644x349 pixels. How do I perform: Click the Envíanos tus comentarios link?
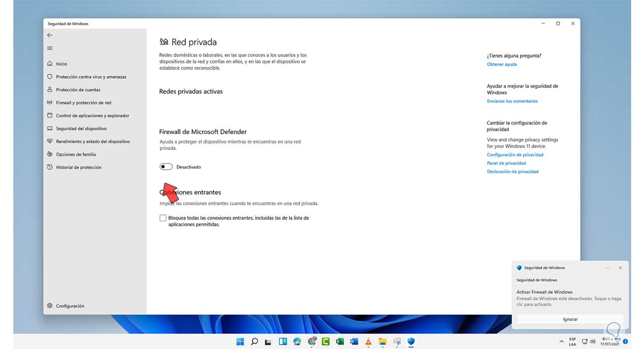(x=512, y=101)
